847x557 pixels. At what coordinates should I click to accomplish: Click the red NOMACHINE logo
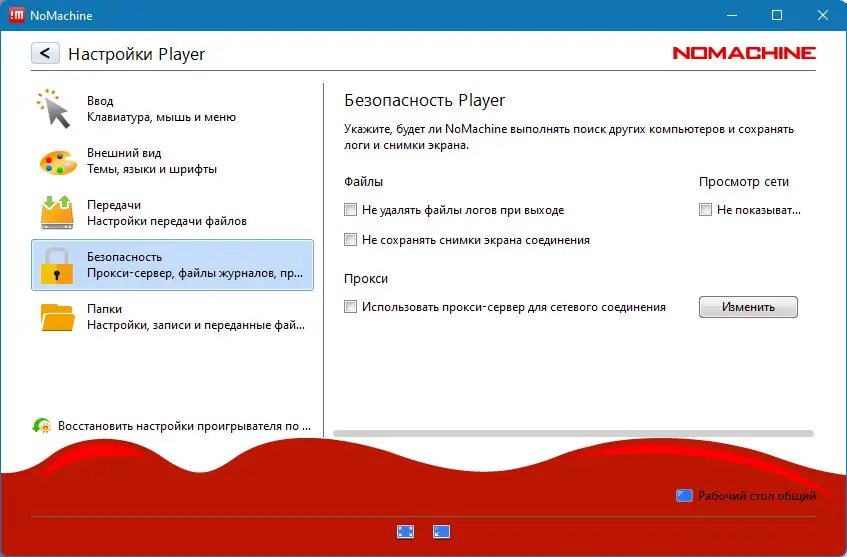tap(744, 53)
